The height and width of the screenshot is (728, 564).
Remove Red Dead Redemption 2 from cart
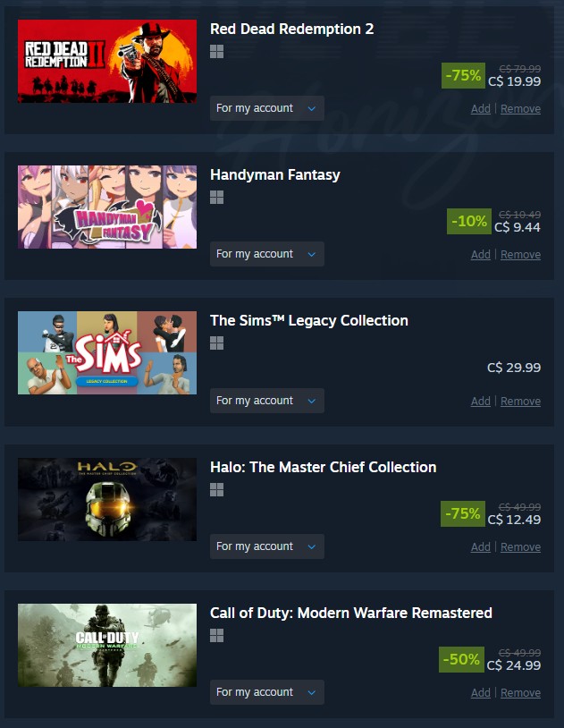pyautogui.click(x=520, y=108)
